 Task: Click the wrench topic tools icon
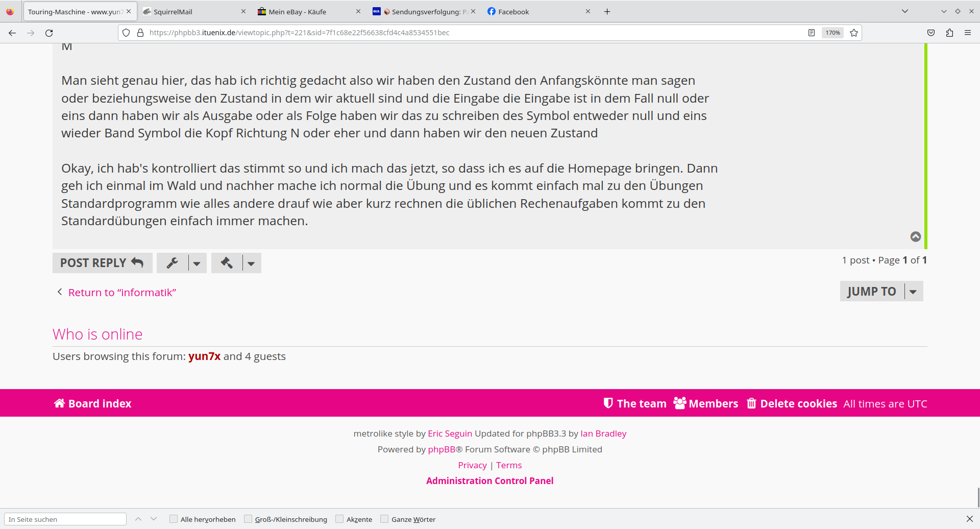173,263
